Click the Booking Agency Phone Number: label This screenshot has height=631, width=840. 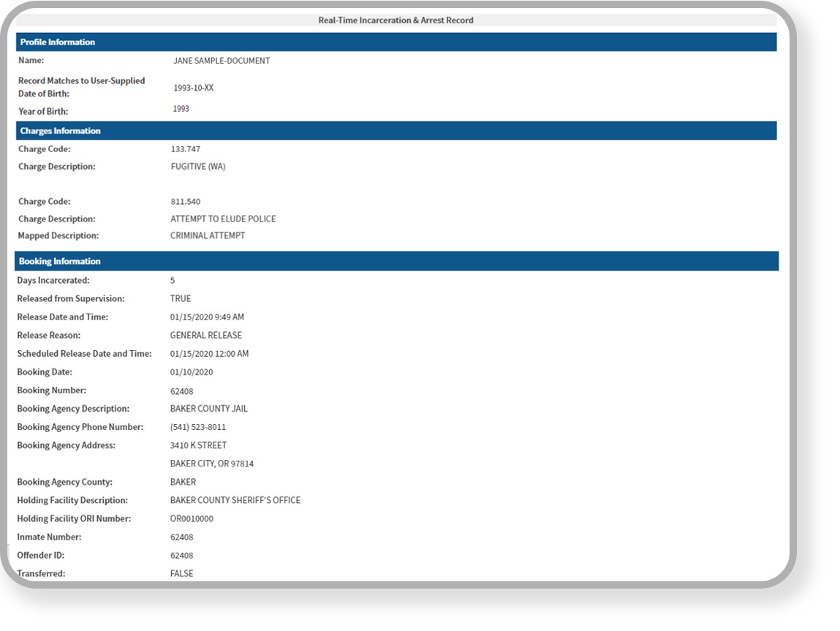pyautogui.click(x=80, y=428)
